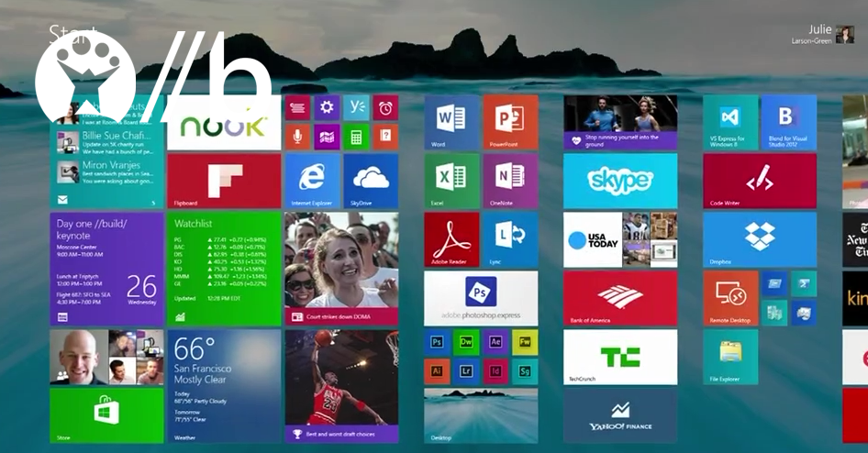Screen dimensions: 868x453
Task: Open File Explorer tile
Action: (x=730, y=357)
